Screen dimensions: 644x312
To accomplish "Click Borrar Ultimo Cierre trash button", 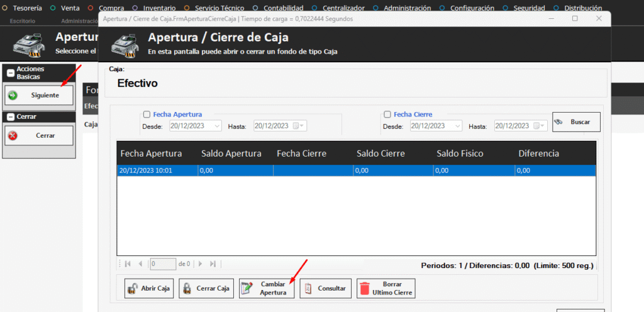I will point(386,289).
